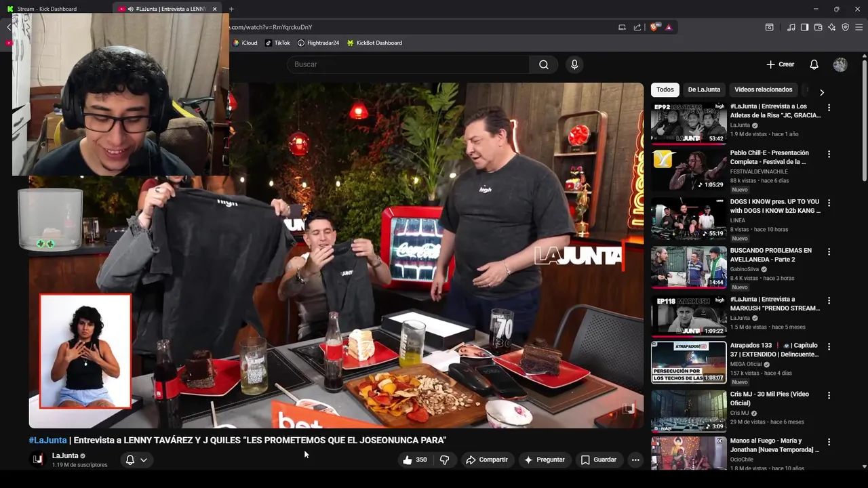Open a new browser tab with the plus
This screenshot has width=868, height=488.
pyautogui.click(x=231, y=9)
